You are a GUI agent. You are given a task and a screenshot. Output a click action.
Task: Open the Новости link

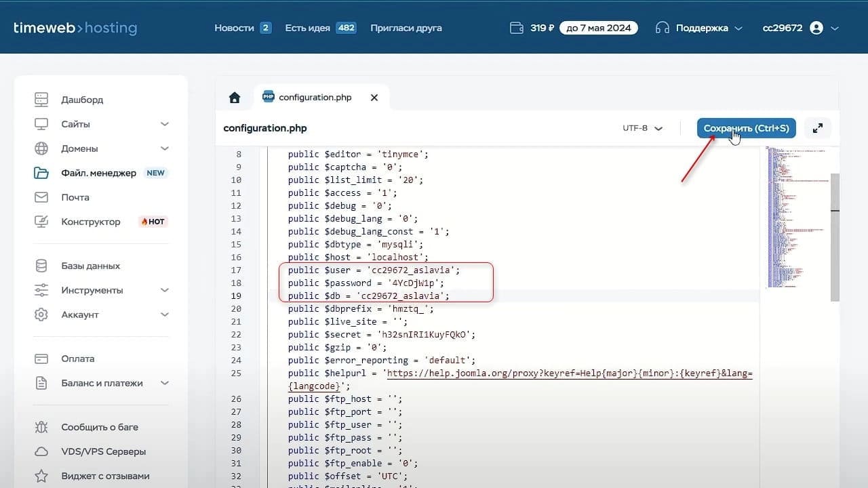click(234, 28)
